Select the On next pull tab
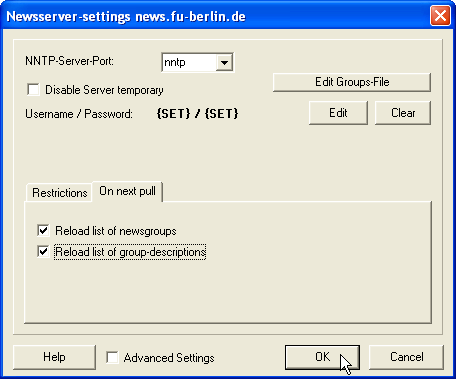 127,191
